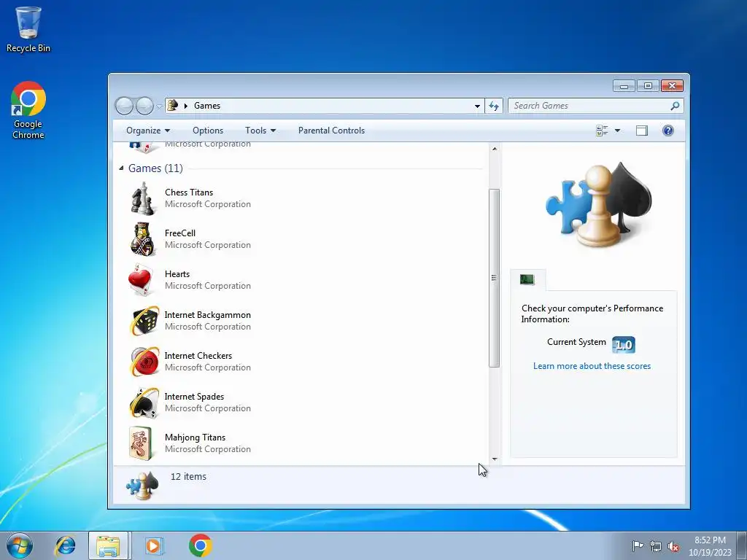Collapse the Games (11) group
This screenshot has height=560, width=747.
pyautogui.click(x=121, y=168)
